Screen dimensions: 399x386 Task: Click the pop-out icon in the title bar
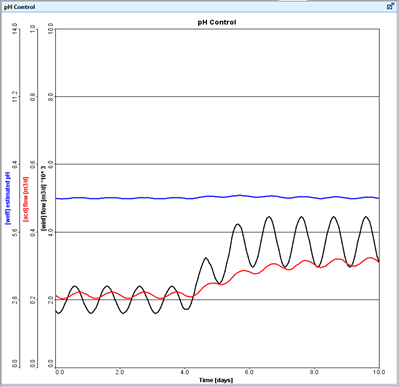click(x=390, y=7)
